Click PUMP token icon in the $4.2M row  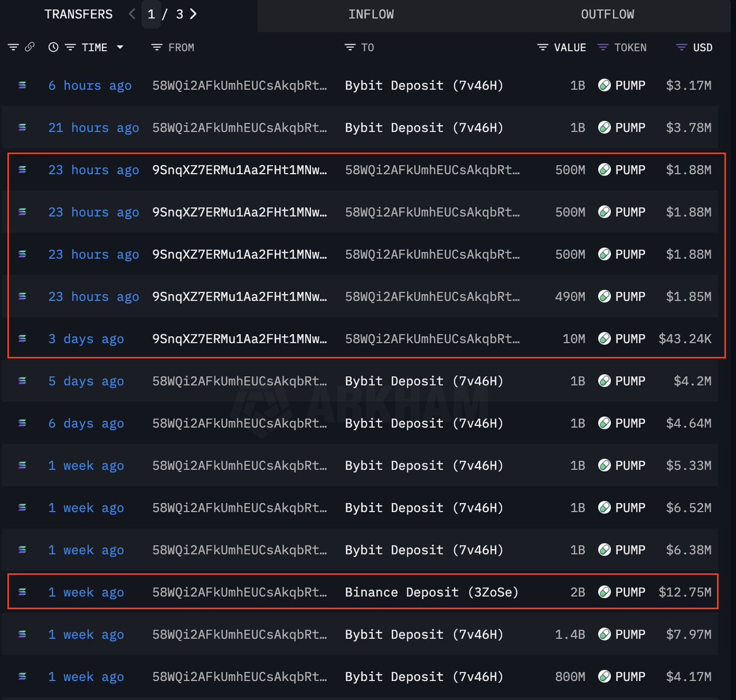click(x=604, y=381)
